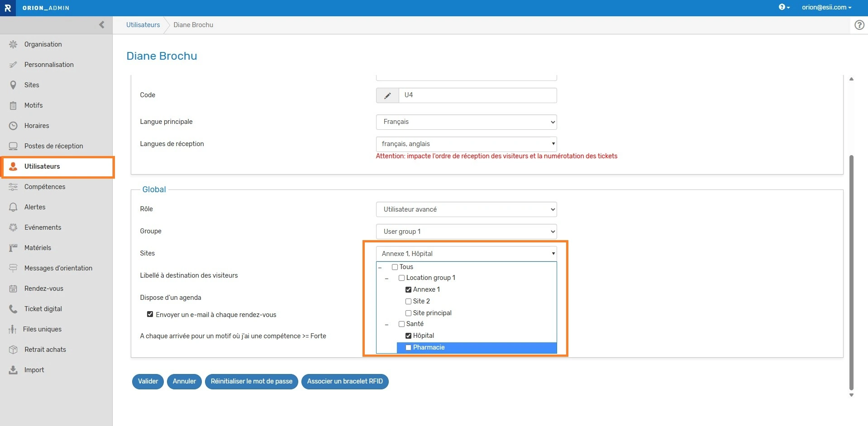The height and width of the screenshot is (426, 868).
Task: Click the Horaires clock icon
Action: click(x=13, y=126)
